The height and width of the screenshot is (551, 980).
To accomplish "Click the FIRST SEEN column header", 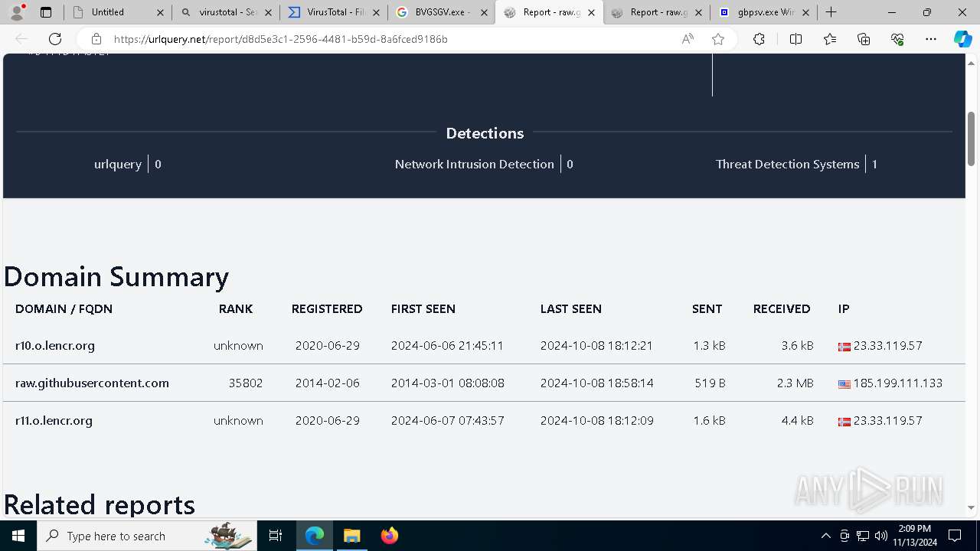I will click(x=423, y=309).
